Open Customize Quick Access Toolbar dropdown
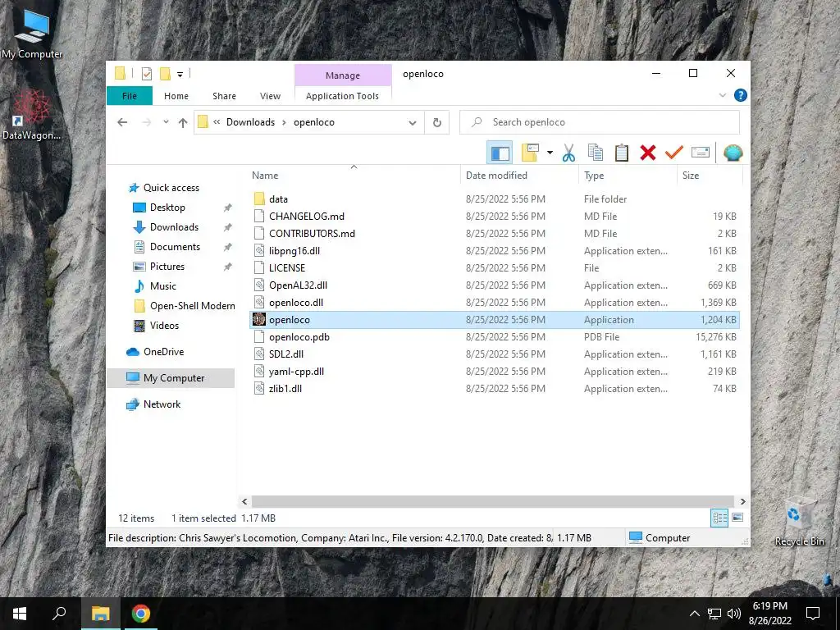840x630 pixels. coord(180,74)
